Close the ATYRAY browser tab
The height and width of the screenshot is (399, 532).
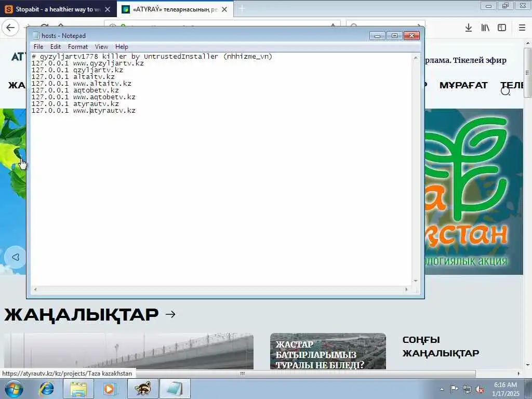click(x=224, y=9)
